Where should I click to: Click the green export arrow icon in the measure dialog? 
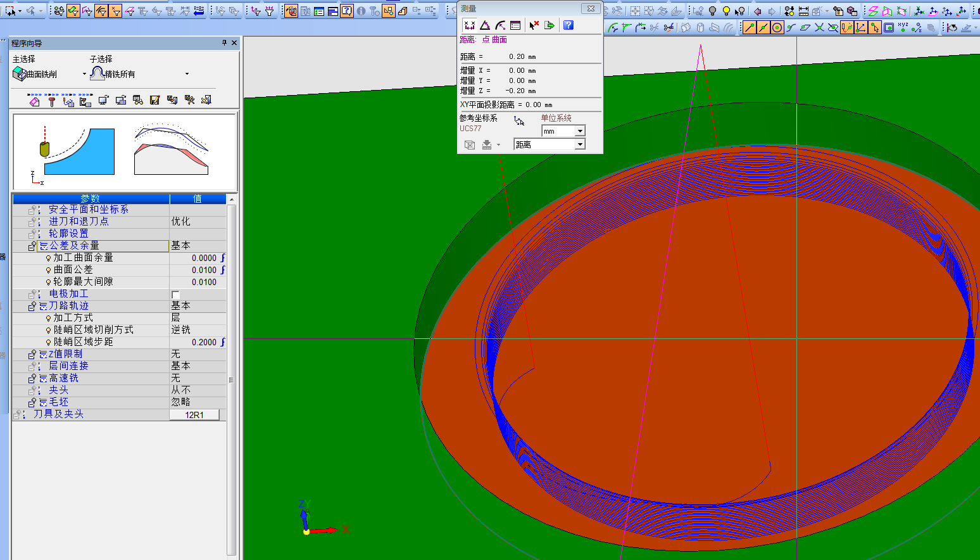(549, 25)
